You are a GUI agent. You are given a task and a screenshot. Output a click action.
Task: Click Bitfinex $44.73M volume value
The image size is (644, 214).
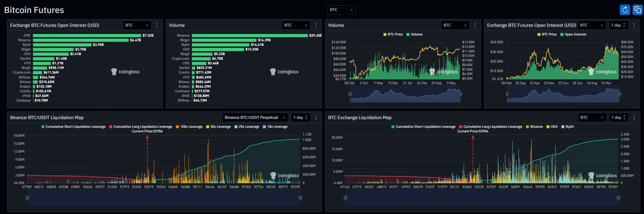(200, 100)
